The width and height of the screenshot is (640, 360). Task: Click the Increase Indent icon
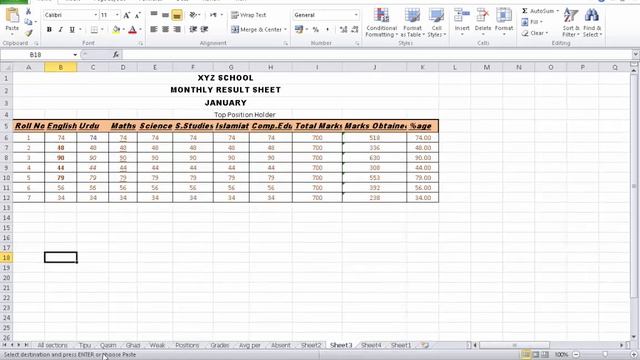click(x=204, y=29)
